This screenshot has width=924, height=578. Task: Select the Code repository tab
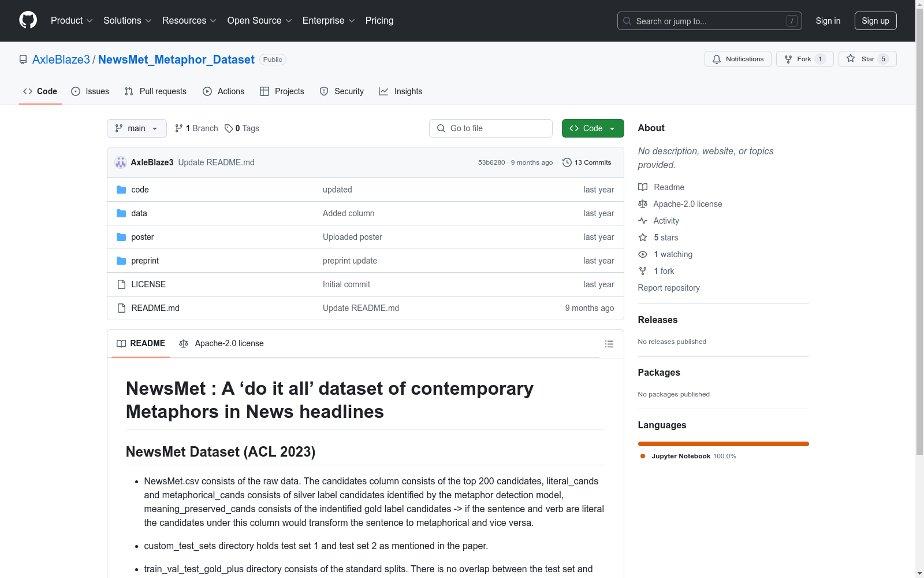[x=40, y=91]
